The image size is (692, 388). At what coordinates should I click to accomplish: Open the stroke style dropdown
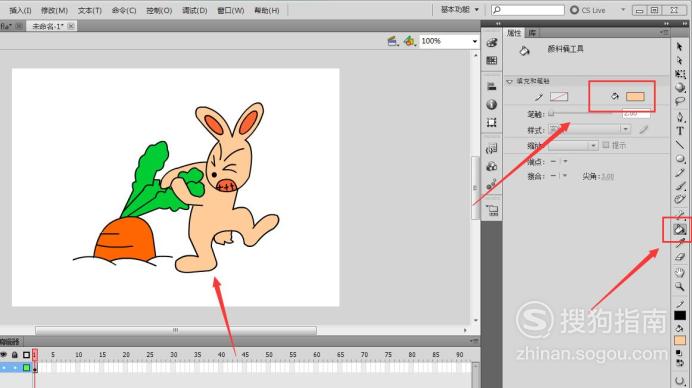tap(625, 129)
